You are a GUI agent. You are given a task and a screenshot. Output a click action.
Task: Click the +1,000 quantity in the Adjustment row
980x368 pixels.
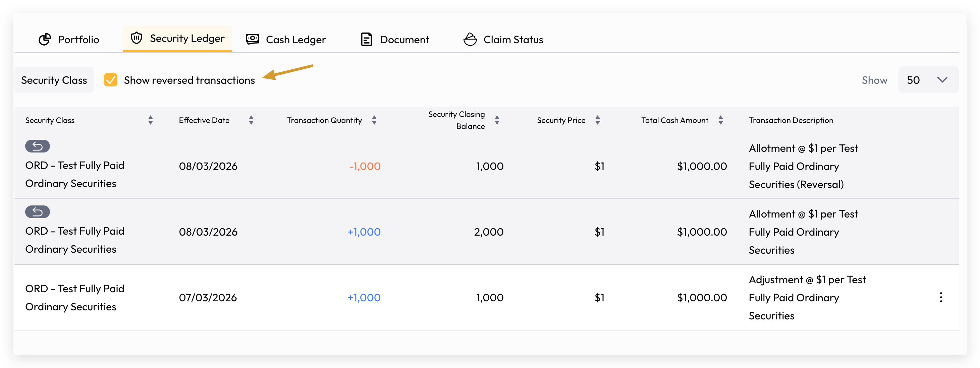[364, 298]
